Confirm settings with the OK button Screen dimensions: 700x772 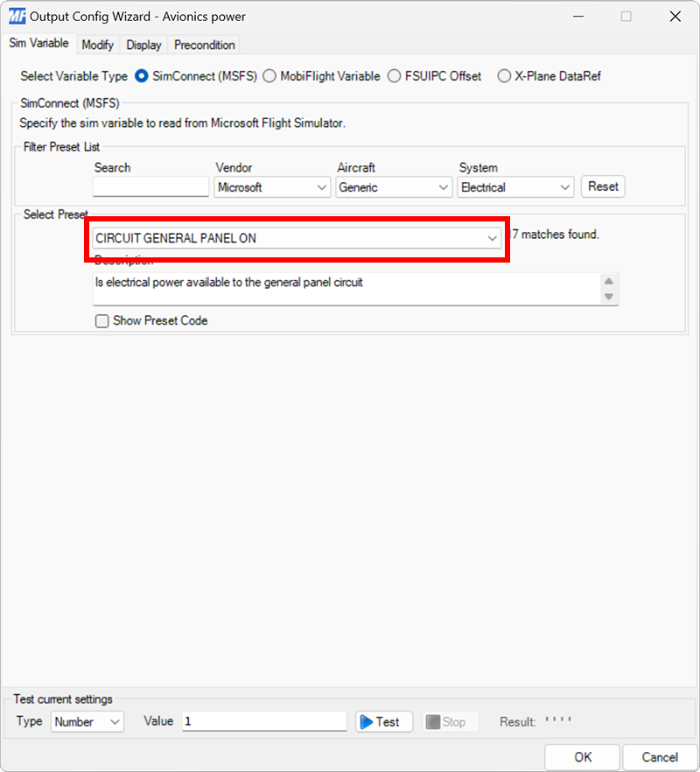click(x=582, y=756)
